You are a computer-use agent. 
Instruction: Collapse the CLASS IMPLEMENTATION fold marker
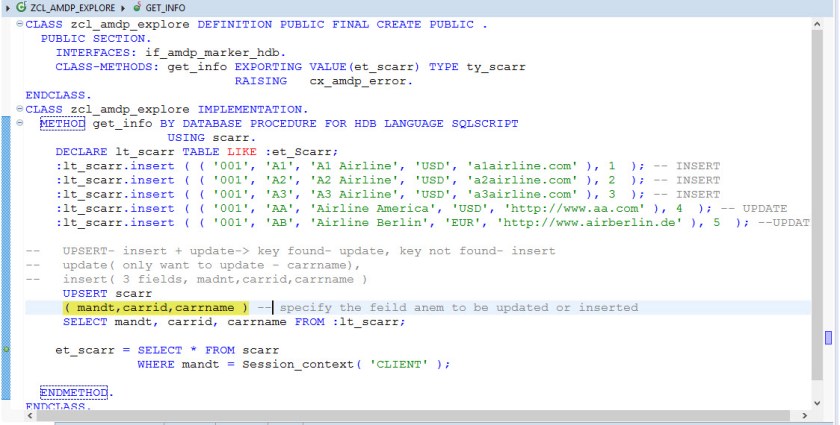(x=20, y=109)
